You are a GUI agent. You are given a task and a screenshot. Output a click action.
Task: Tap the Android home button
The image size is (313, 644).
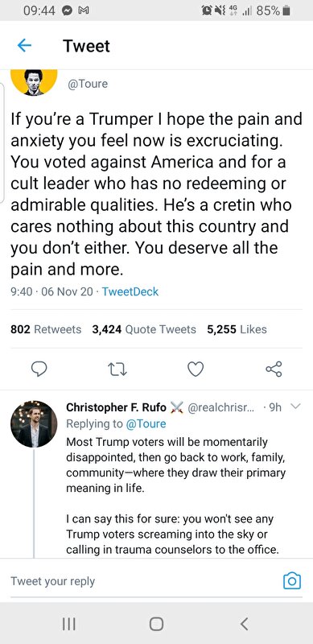click(156, 624)
